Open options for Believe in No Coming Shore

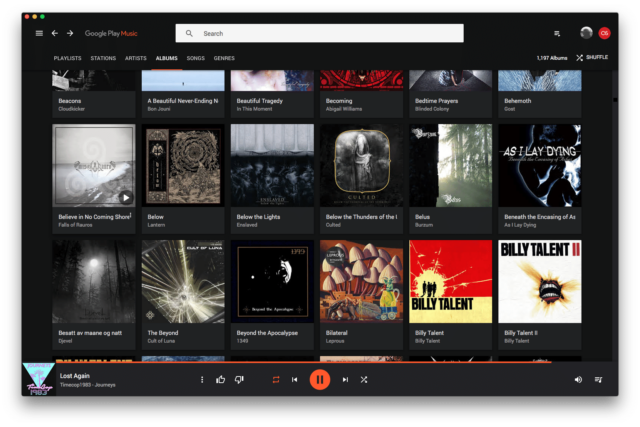(131, 215)
